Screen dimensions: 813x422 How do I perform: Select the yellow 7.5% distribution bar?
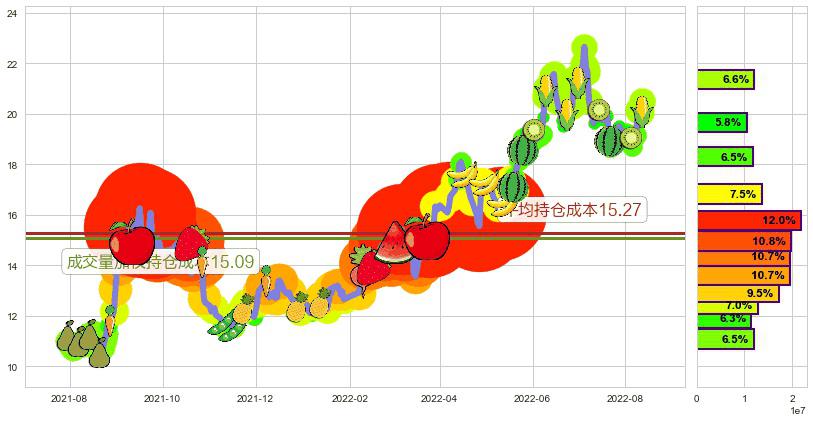[729, 194]
